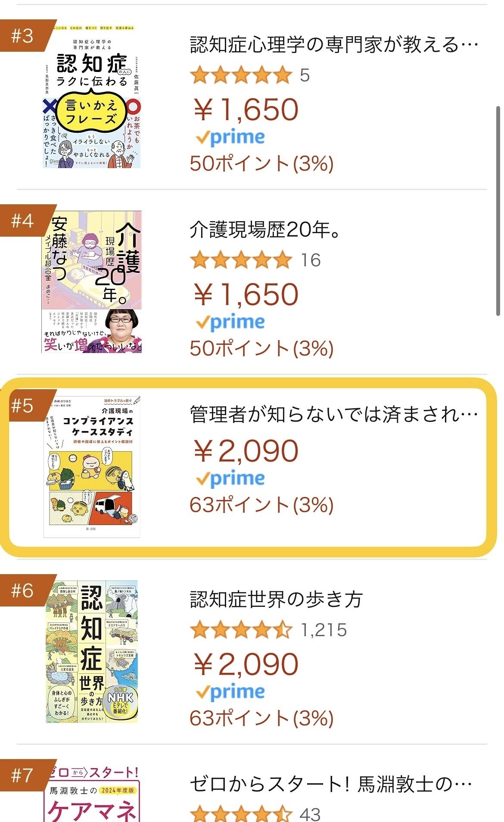The width and height of the screenshot is (504, 822).
Task: Open the #6 認知症世界の歩き方 book cover
Action: point(92,652)
